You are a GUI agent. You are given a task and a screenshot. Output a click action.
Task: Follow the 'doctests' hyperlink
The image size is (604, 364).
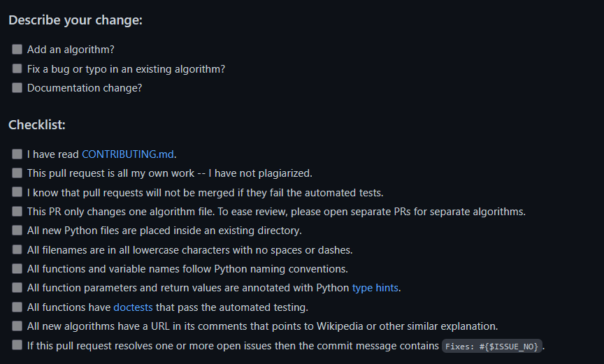point(133,307)
